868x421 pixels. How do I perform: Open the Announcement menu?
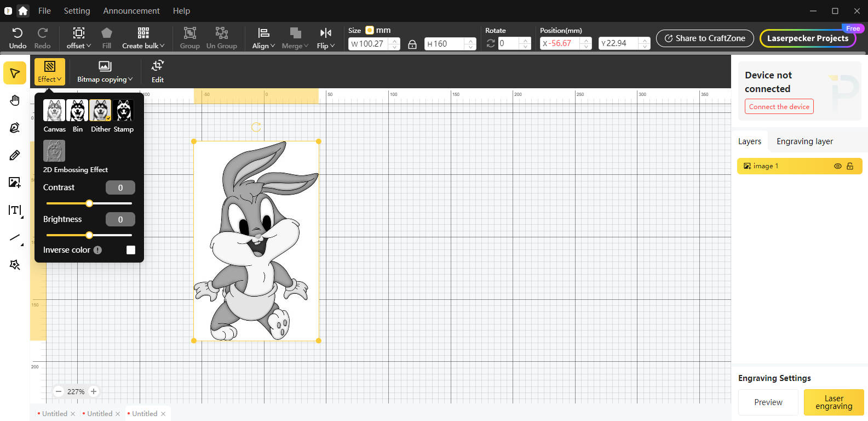coord(131,11)
